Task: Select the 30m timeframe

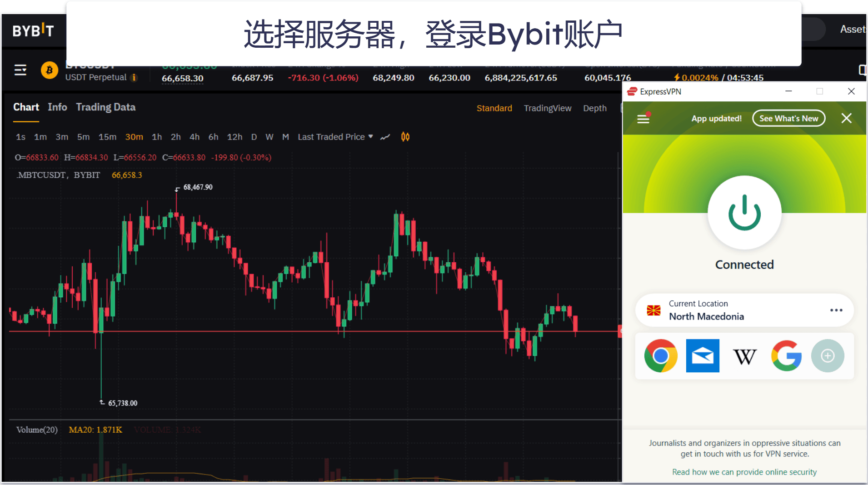Action: (134, 137)
